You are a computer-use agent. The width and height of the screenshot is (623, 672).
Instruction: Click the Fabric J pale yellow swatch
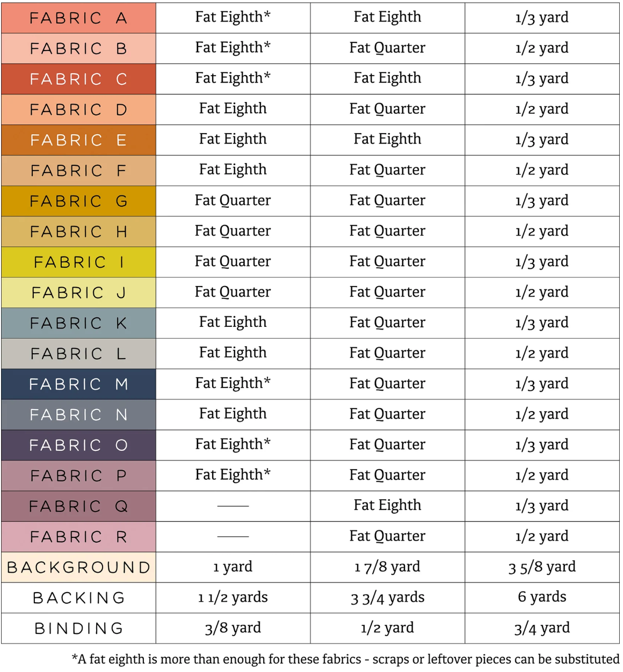coord(78,293)
